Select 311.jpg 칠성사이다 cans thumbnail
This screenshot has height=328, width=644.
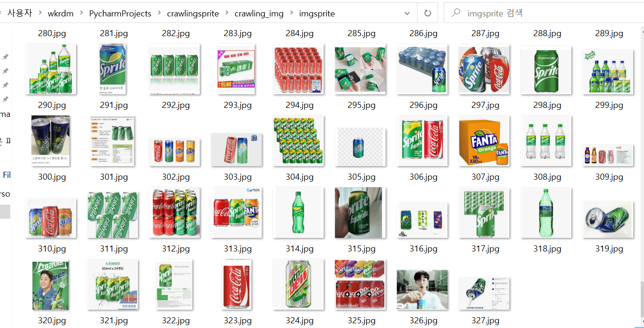(113, 214)
